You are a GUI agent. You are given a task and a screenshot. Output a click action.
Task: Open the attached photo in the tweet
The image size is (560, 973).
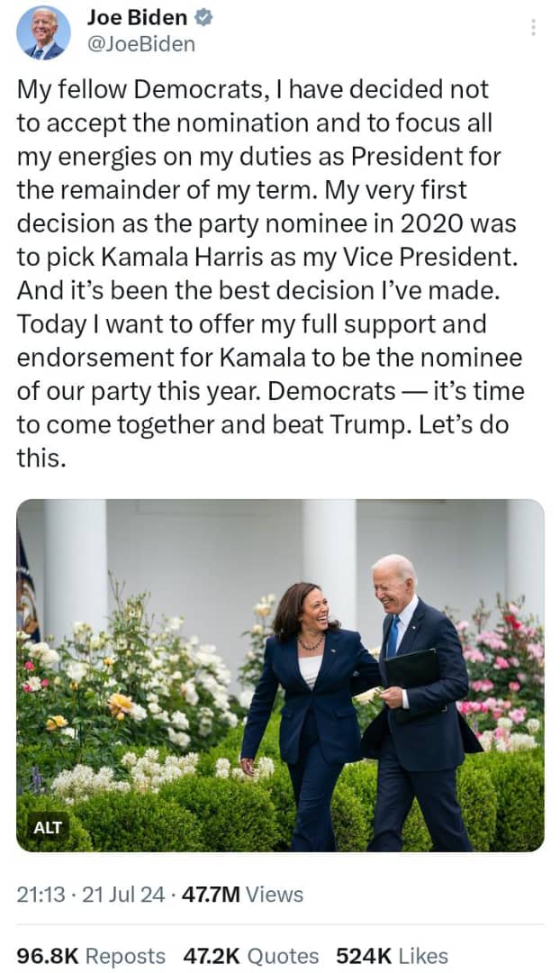click(280, 676)
